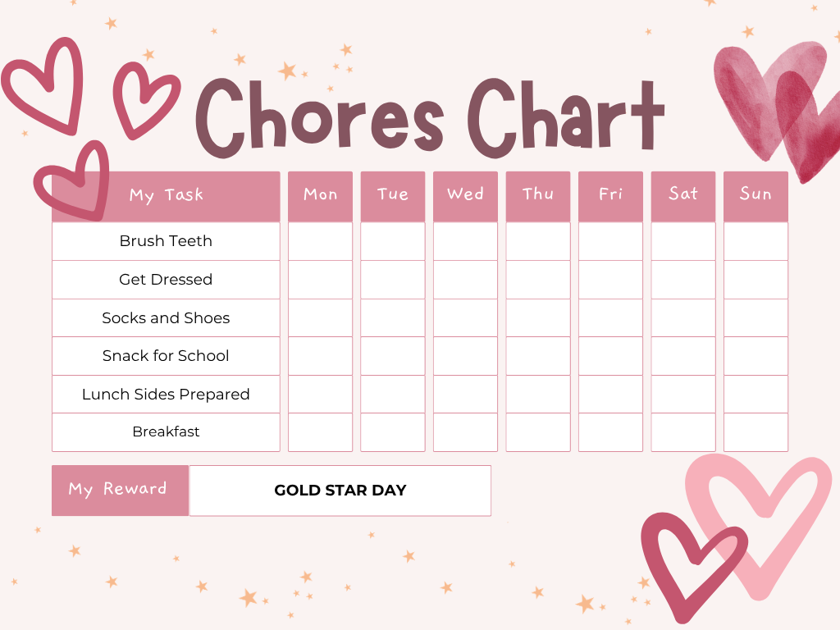Tick the Get Dressed box for Wed
840x630 pixels.
(x=465, y=280)
